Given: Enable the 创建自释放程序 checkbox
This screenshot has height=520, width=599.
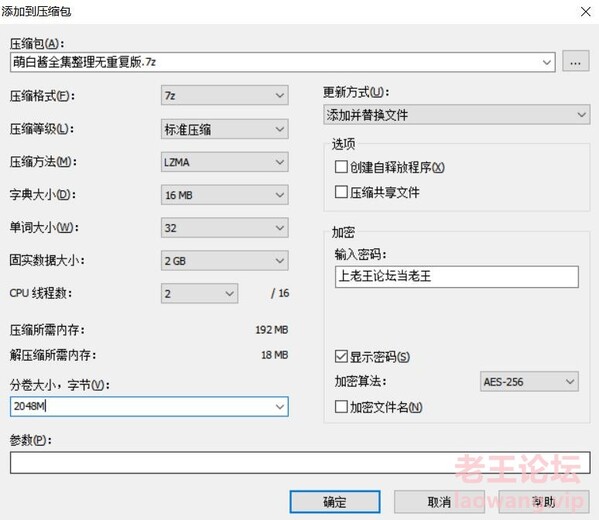Looking at the screenshot, I should pyautogui.click(x=341, y=167).
